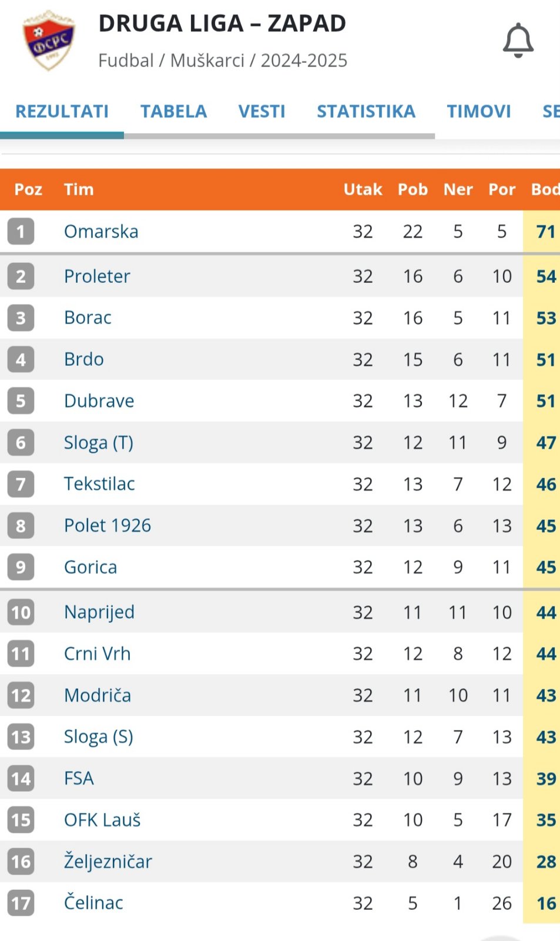This screenshot has width=560, height=941.
Task: Go to the TIMOVI tab
Action: coord(479,111)
